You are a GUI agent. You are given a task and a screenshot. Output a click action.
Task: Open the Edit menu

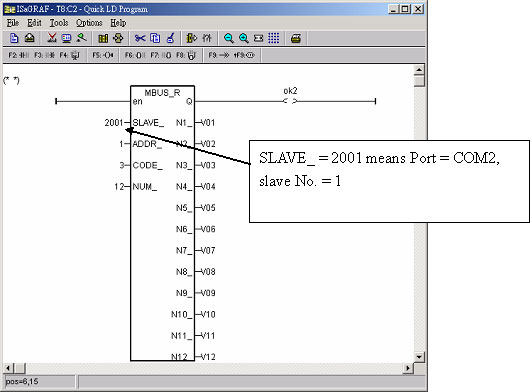(34, 23)
